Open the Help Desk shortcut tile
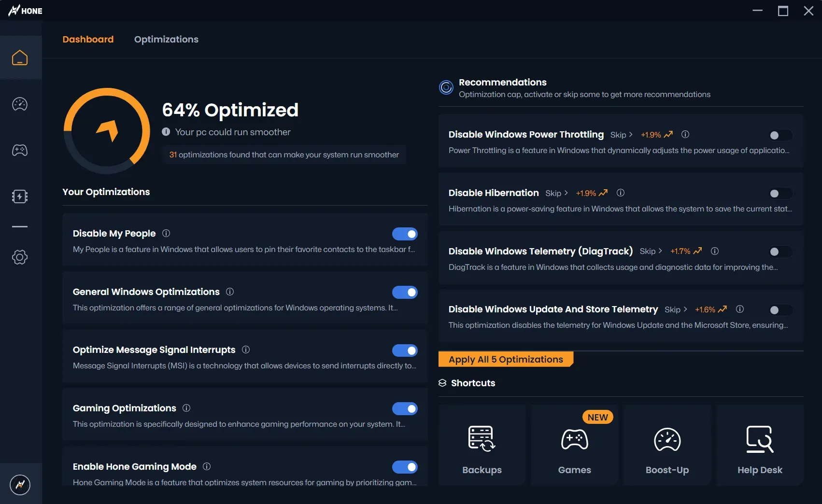 [x=760, y=445]
